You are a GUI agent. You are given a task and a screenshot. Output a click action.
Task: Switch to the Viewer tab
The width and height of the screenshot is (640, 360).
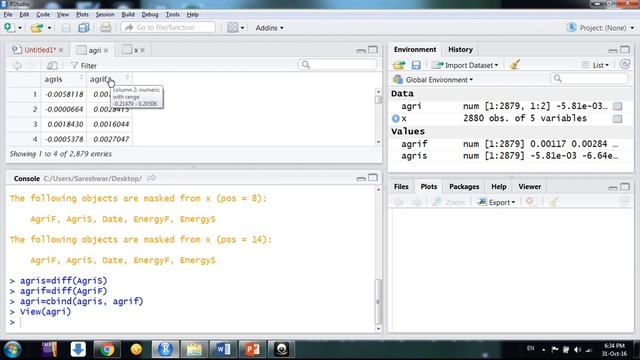529,187
